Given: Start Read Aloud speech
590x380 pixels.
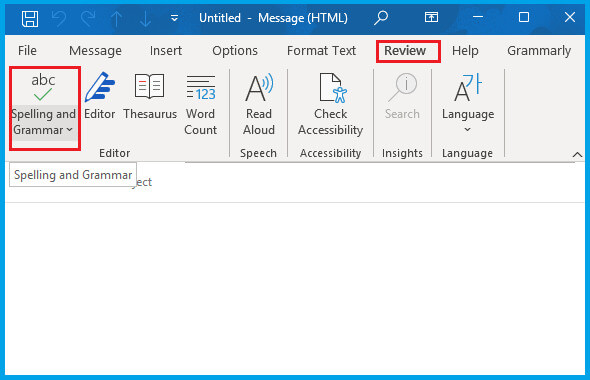Looking at the screenshot, I should [259, 105].
